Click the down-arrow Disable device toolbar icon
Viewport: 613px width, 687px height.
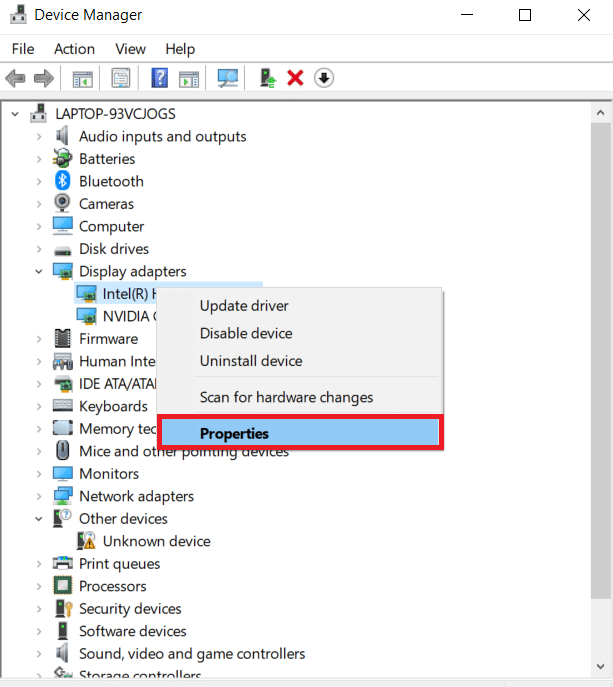[323, 78]
